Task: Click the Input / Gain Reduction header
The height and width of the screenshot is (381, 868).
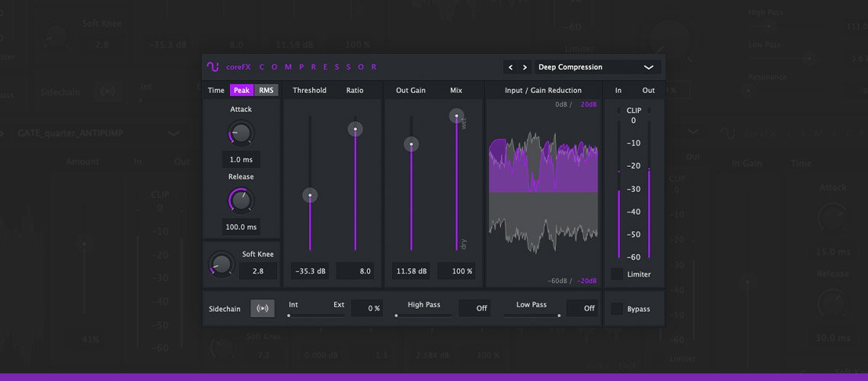Action: click(543, 91)
